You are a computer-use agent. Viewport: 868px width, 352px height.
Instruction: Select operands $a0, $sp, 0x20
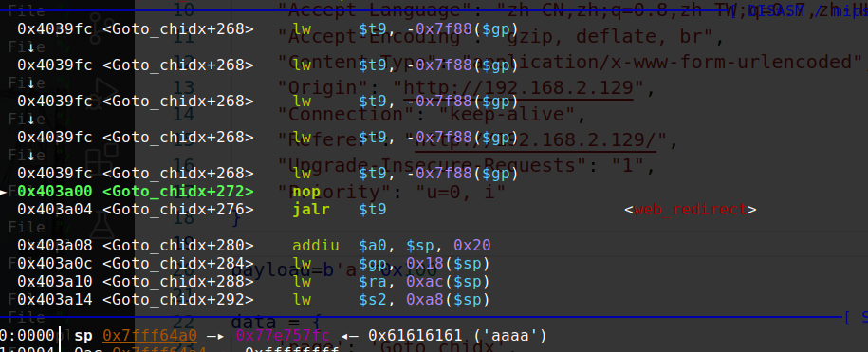point(425,245)
